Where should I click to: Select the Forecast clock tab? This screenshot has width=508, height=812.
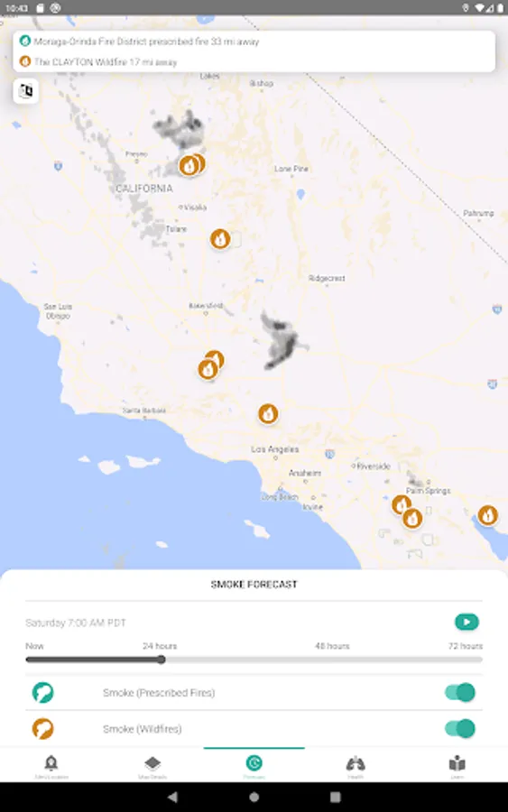pos(254,765)
